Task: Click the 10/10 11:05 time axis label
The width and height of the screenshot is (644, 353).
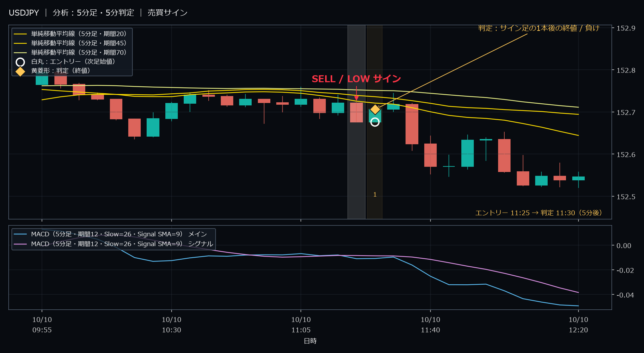Action: point(301,325)
